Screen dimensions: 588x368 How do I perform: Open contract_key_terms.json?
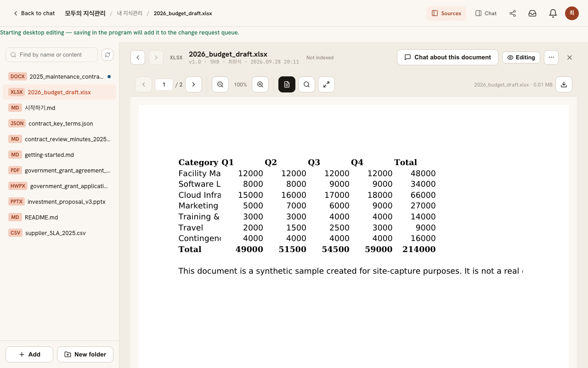click(59, 123)
